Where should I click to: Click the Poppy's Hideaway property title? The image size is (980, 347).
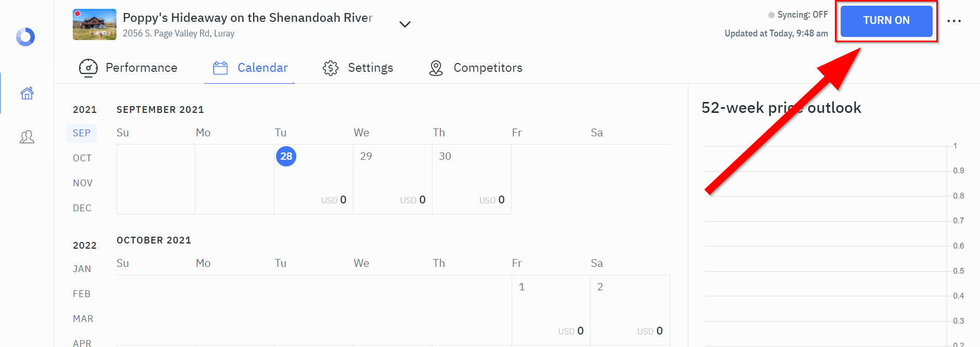[247, 18]
